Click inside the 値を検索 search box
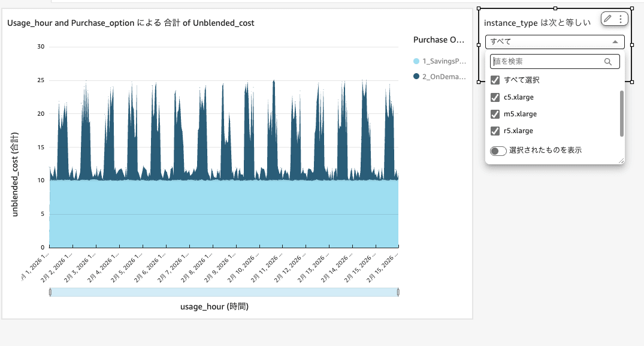This screenshot has height=346, width=644. [x=545, y=61]
